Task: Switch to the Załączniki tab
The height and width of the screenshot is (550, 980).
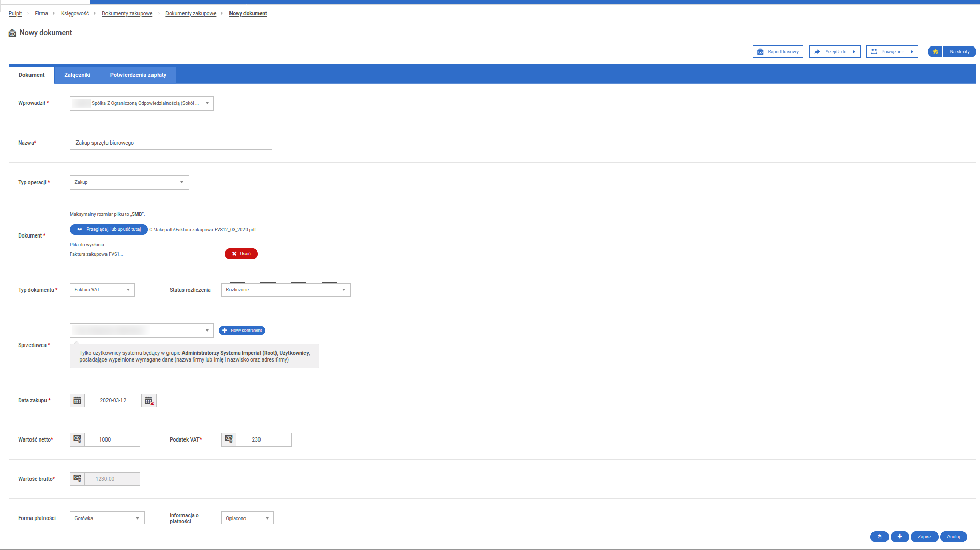Action: [78, 75]
